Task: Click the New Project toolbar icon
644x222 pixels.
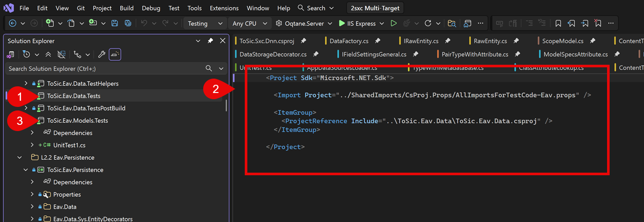Action: click(50, 23)
